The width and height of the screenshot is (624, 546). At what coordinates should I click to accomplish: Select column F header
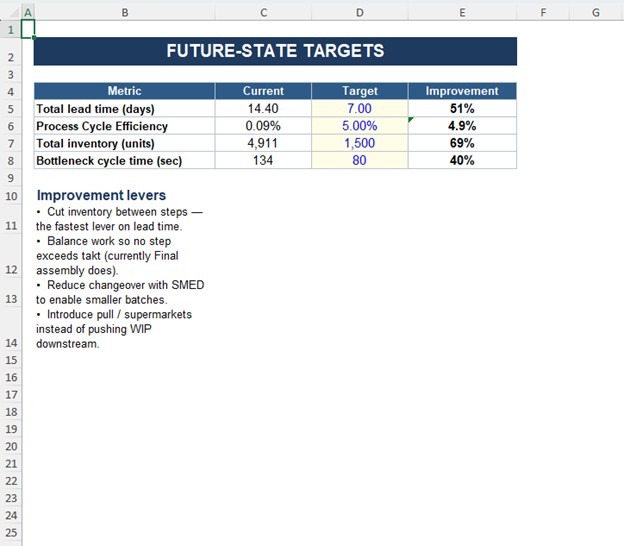(x=543, y=13)
